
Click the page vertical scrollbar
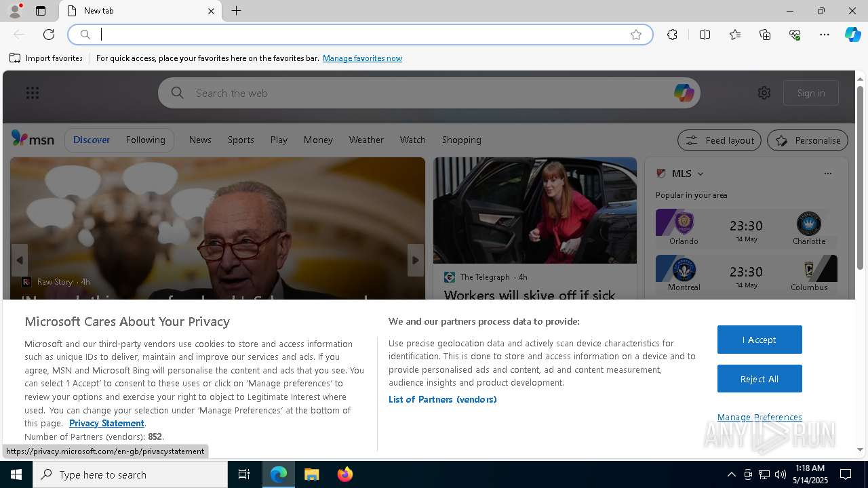860,178
